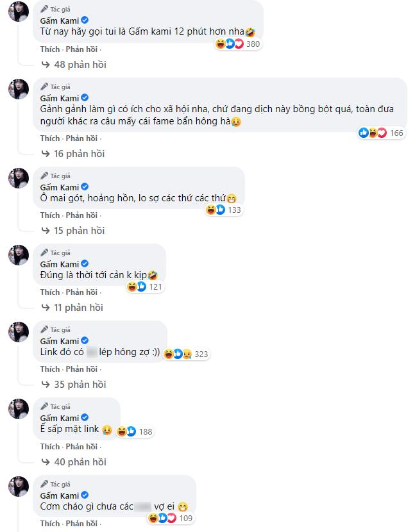This screenshot has width=415, height=532.
Task: Click reaction icons beside 323 count
Action: click(x=178, y=354)
